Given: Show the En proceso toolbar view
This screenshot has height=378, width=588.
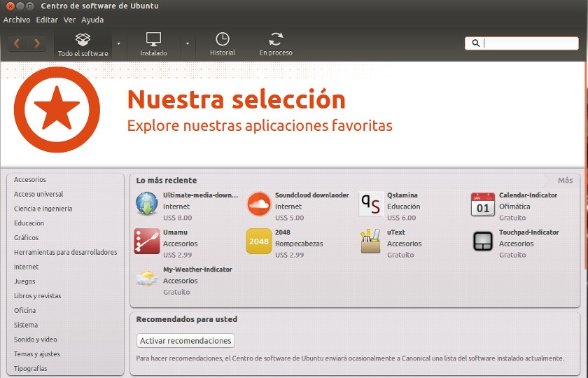Looking at the screenshot, I should click(x=276, y=43).
